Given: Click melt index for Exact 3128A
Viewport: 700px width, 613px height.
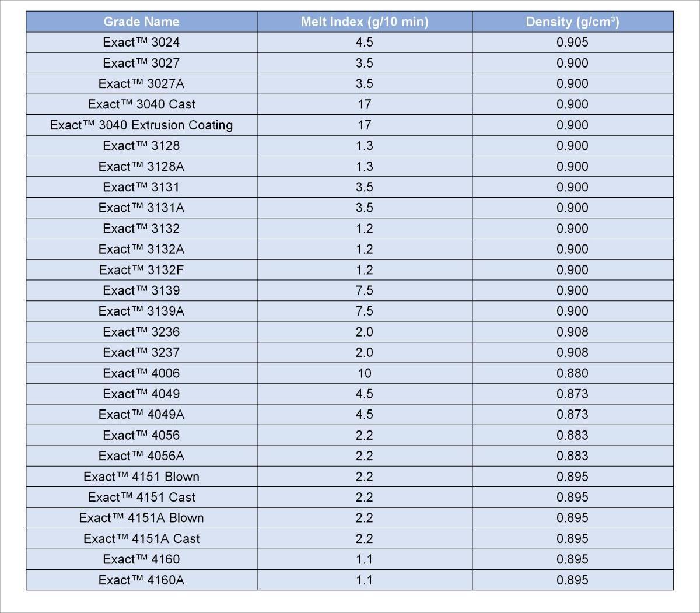Looking at the screenshot, I should [365, 167].
